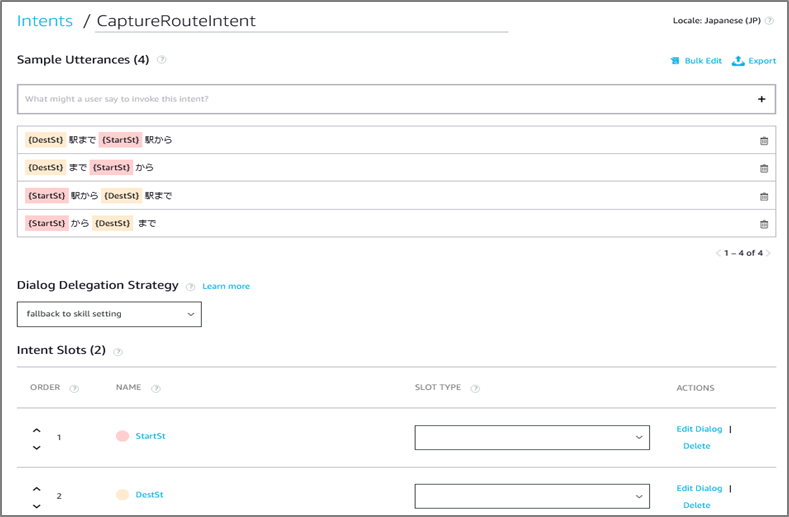Open 'fallback to skill setting' dropdown

(x=109, y=314)
